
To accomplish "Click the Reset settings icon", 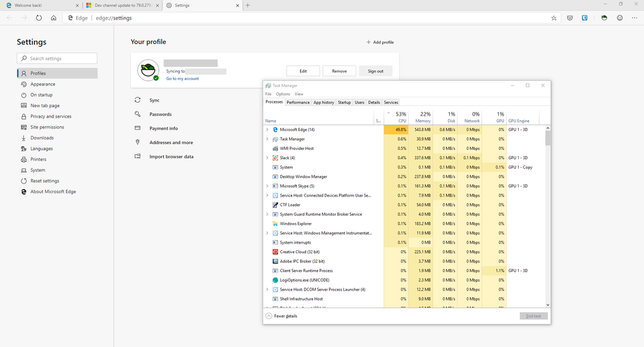I will [x=24, y=181].
